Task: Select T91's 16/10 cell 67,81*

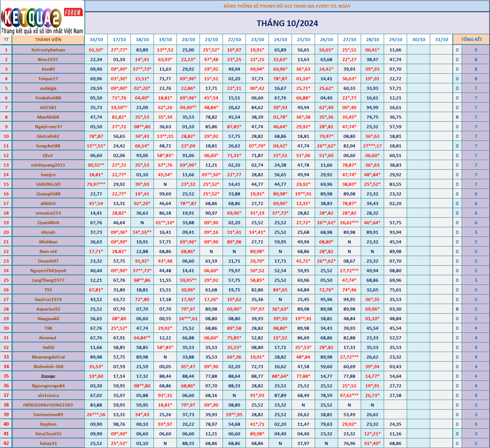Action: click(96, 290)
